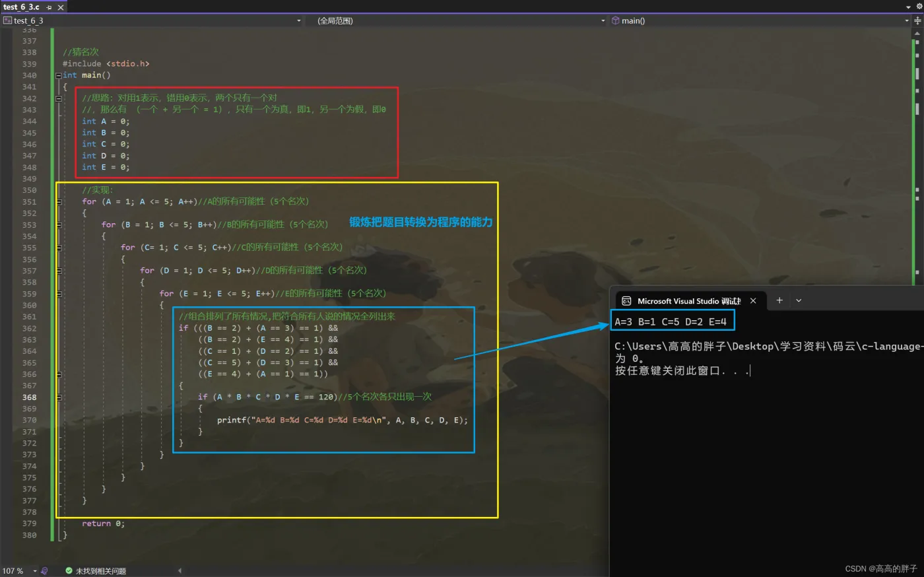Click the main() cube icon
The width and height of the screenshot is (924, 577).
coord(615,20)
